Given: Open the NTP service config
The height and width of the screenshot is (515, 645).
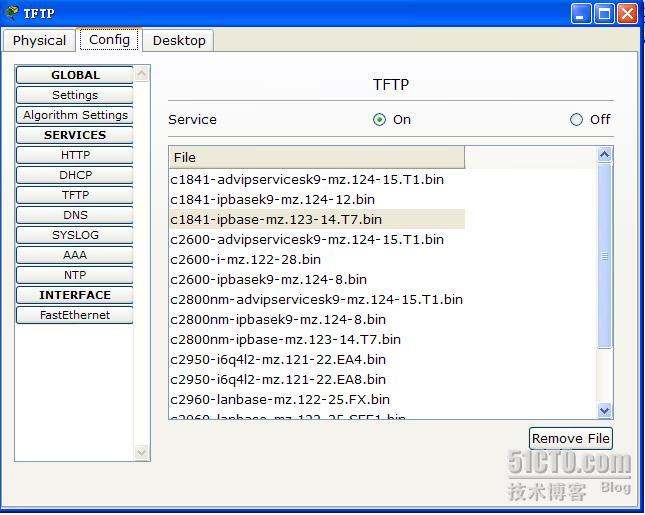Looking at the screenshot, I should click(75, 275).
